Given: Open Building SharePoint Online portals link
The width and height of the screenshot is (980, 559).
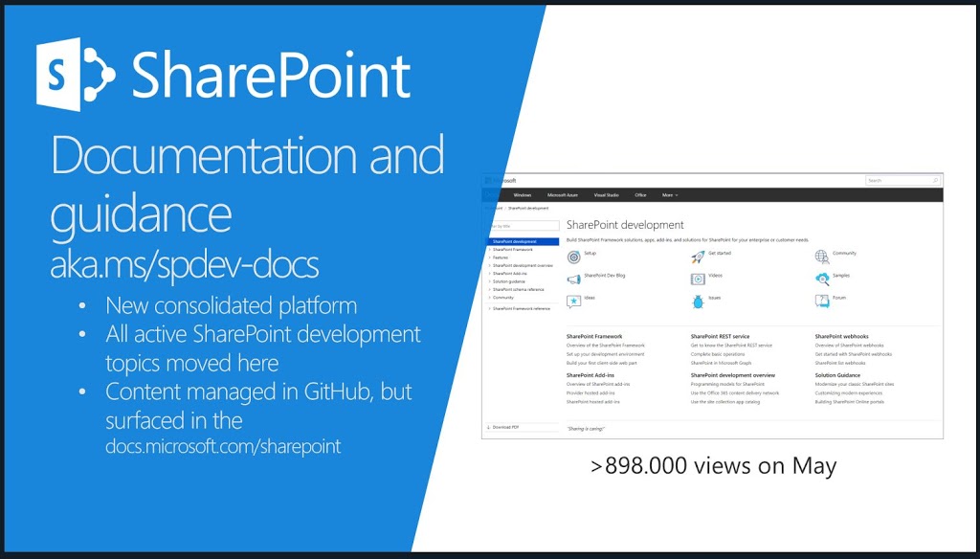Looking at the screenshot, I should coord(850,402).
